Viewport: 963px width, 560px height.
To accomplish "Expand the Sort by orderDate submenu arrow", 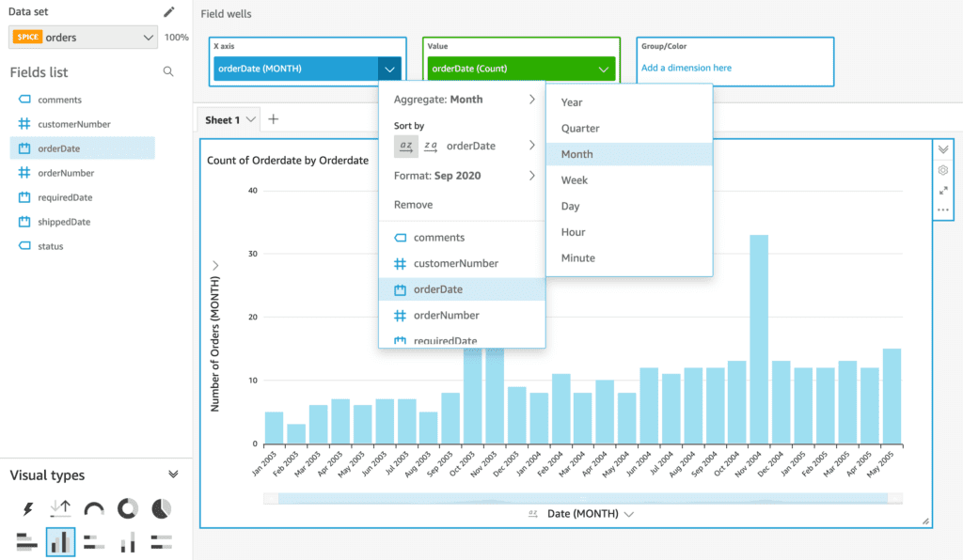I will pyautogui.click(x=532, y=146).
